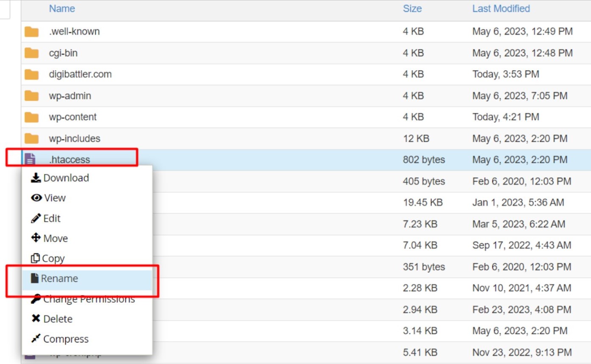
Task: Click the 405 bytes size cell
Action: [424, 181]
